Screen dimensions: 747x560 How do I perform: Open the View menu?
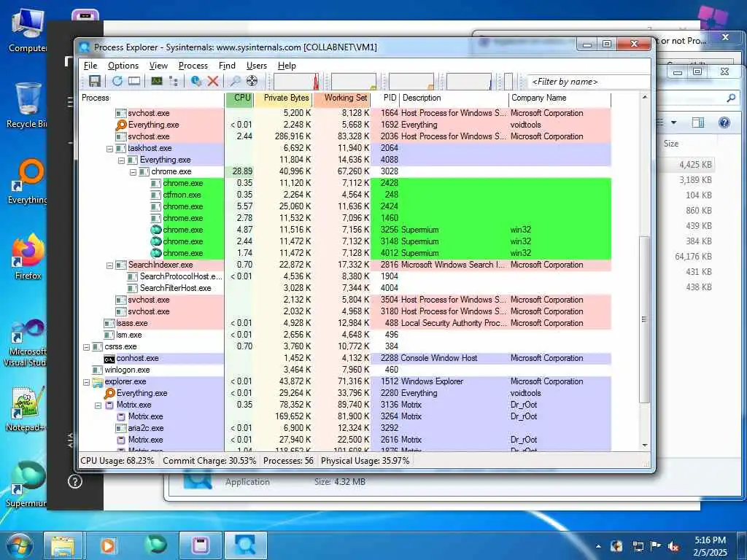point(158,66)
